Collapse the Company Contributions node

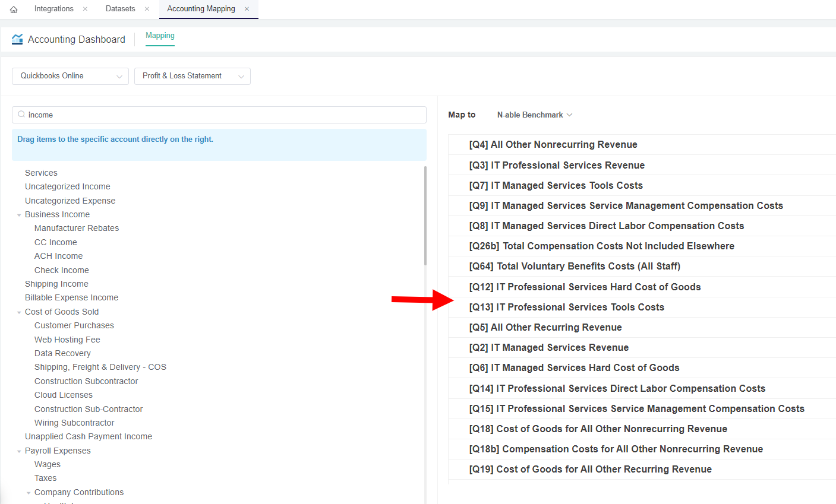(x=29, y=493)
